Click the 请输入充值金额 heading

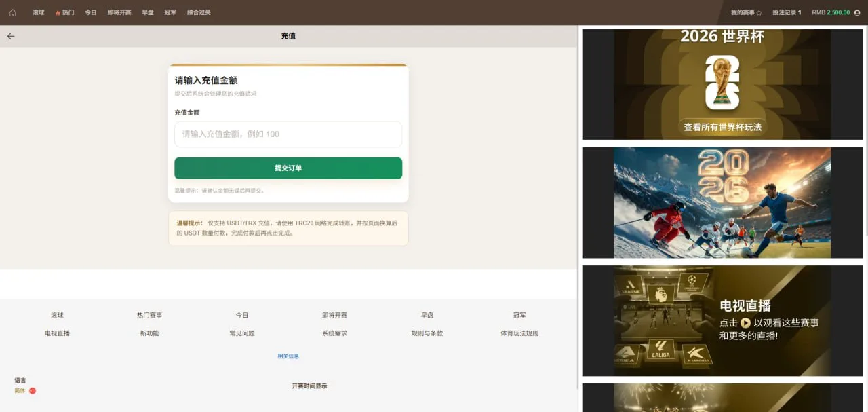(x=206, y=80)
